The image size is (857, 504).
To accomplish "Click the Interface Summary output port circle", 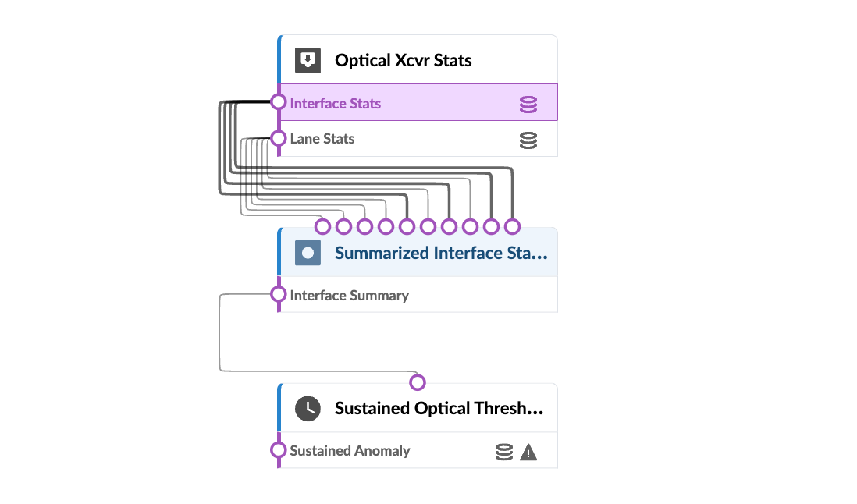I will point(279,294).
